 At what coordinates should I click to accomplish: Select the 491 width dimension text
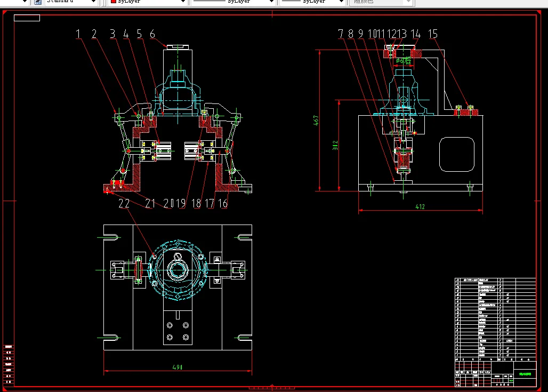[178, 367]
